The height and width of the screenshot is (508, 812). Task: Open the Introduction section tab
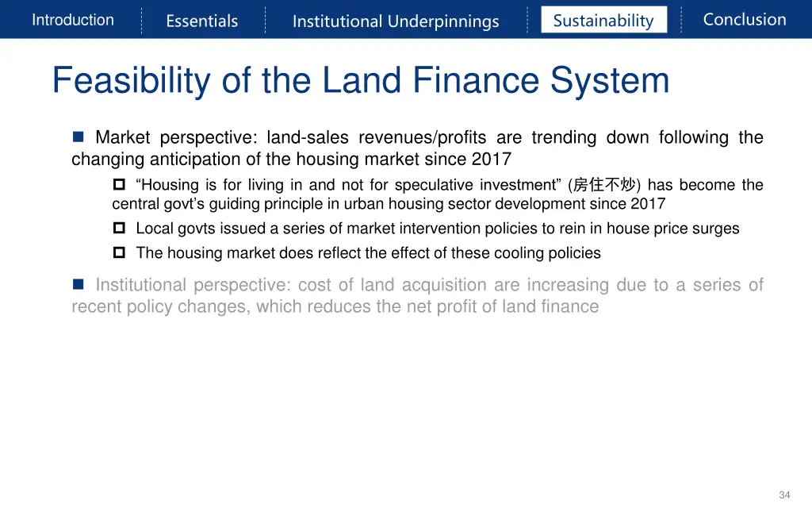73,20
